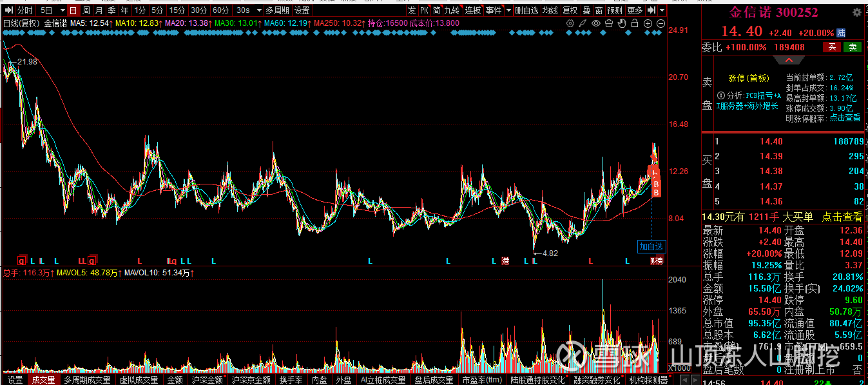This screenshot has width=868, height=385.
Task: Click the info icon beside 分析
Action: [720, 95]
